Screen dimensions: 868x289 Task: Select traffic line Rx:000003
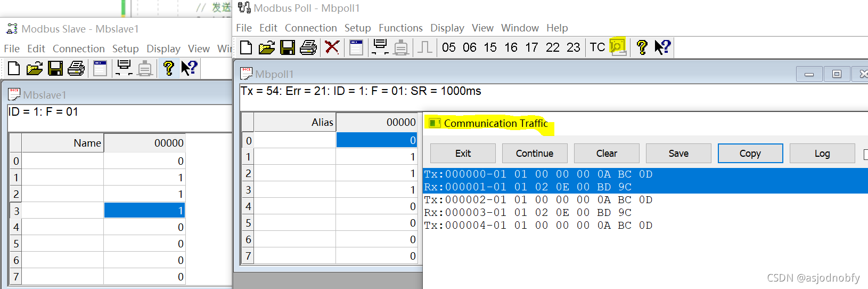click(528, 213)
